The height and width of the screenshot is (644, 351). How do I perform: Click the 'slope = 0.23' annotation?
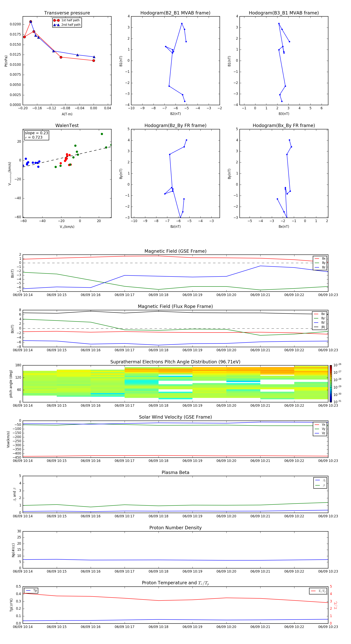(x=36, y=133)
